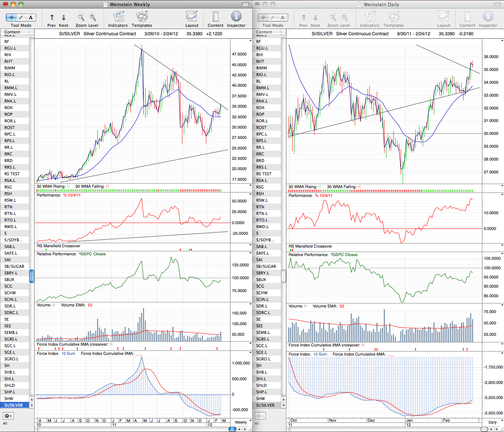Click the Weekly chart horizontal time scroll thumb

pos(232,429)
